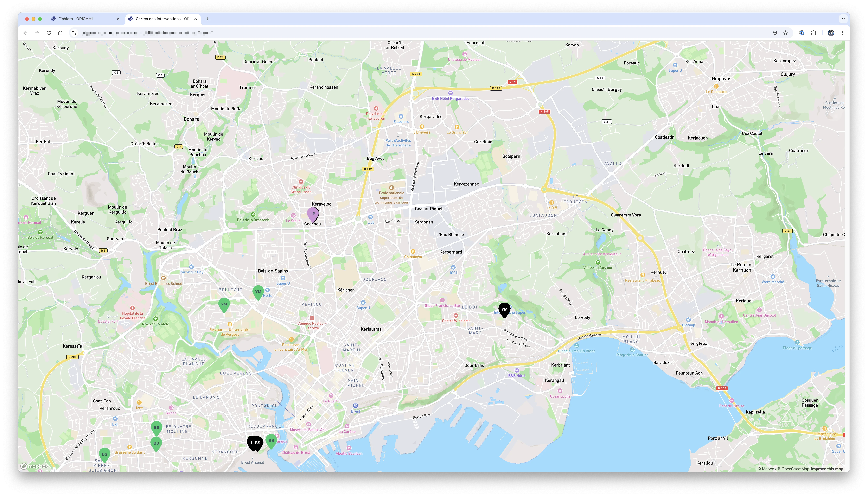Click the Carrefour City label

coord(191,272)
